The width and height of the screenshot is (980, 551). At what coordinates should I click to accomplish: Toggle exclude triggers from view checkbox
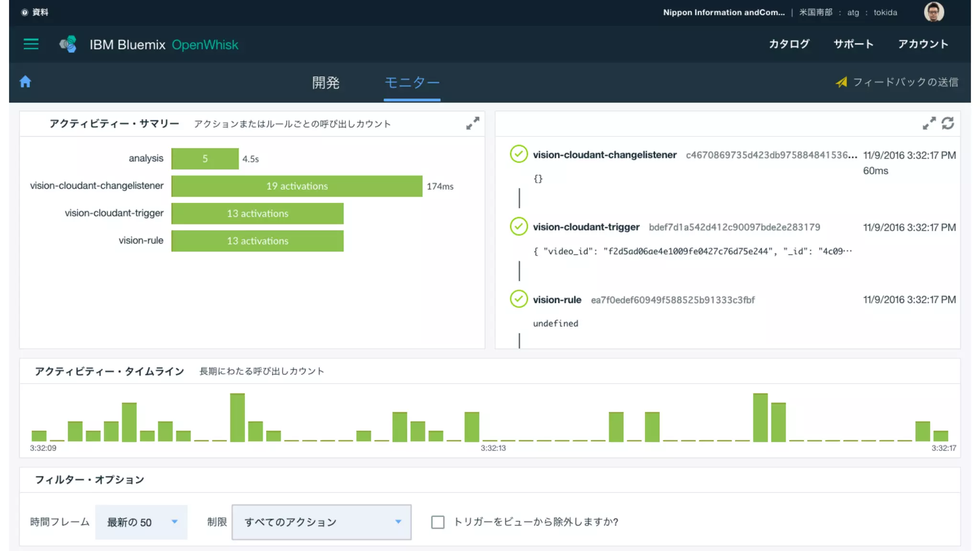[437, 522]
